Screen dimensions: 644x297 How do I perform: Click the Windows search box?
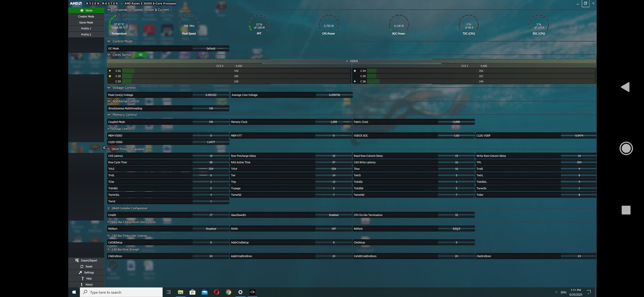[x=121, y=292]
